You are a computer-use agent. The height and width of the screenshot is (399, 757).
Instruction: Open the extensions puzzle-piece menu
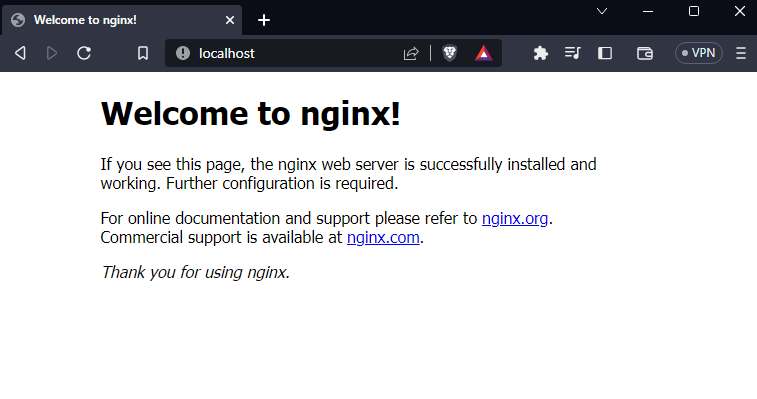pyautogui.click(x=541, y=53)
